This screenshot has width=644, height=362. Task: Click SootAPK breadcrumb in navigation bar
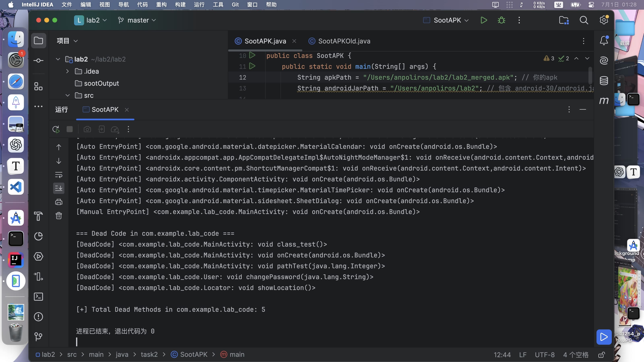click(193, 355)
